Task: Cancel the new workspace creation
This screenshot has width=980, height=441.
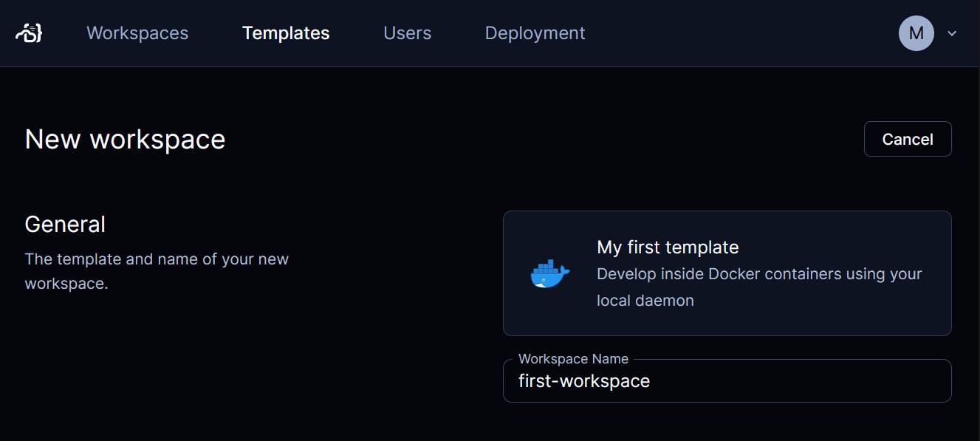Action: [908, 139]
